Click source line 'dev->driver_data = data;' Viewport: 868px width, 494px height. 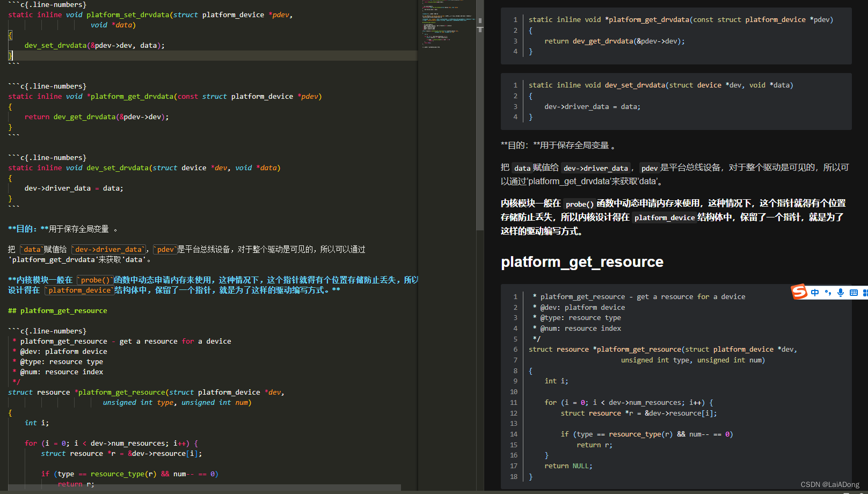(74, 188)
